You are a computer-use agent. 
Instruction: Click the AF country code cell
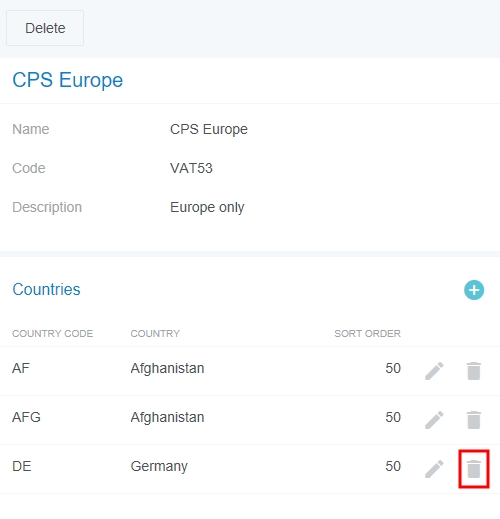pos(21,368)
